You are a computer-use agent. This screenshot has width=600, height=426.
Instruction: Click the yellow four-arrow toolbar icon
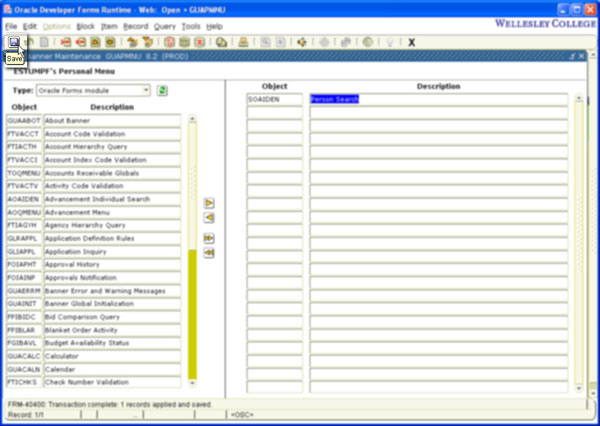[302, 42]
